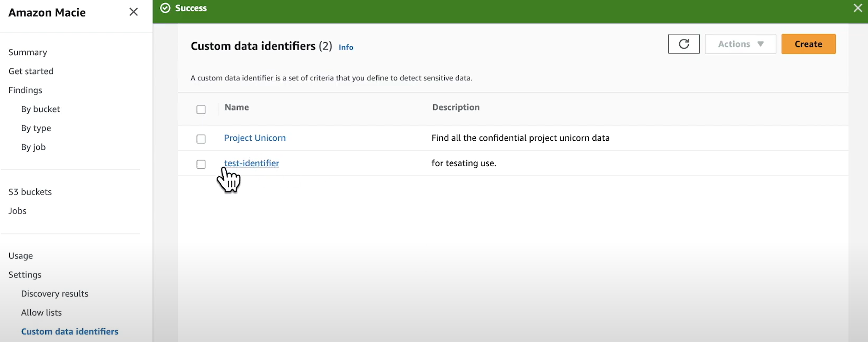Check the Project Unicorn row checkbox
Screen dimensions: 868x342
coord(201,139)
